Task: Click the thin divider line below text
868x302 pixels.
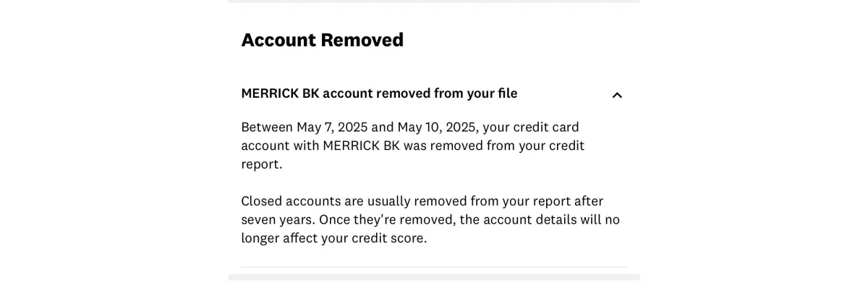Action: [x=434, y=267]
